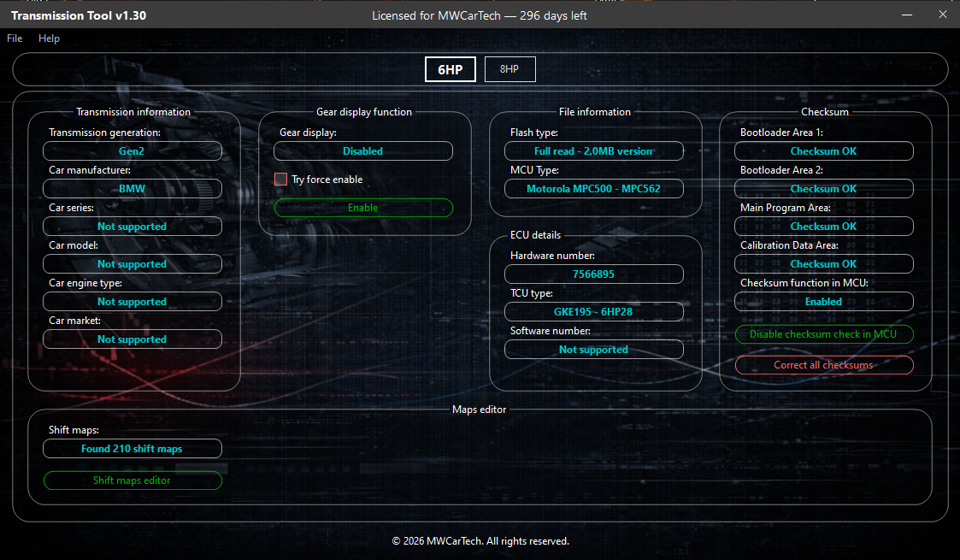Image resolution: width=960 pixels, height=560 pixels.
Task: Select the Found 210 shift maps value
Action: (133, 449)
